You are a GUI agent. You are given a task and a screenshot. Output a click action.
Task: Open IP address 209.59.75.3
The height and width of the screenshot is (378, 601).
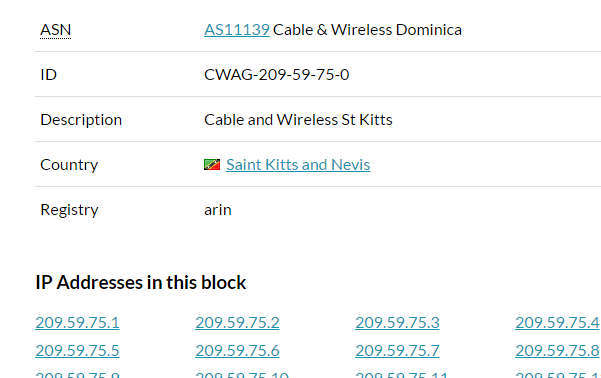[397, 322]
